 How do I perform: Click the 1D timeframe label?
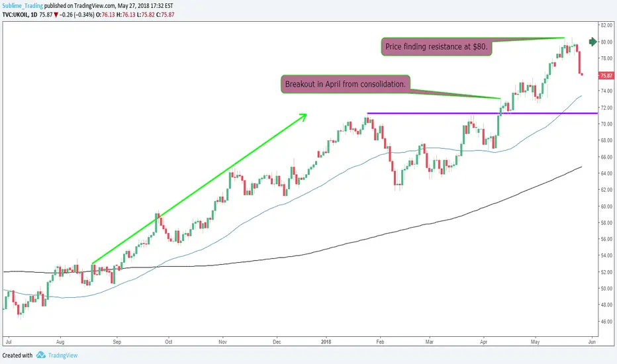pyautogui.click(x=34, y=15)
